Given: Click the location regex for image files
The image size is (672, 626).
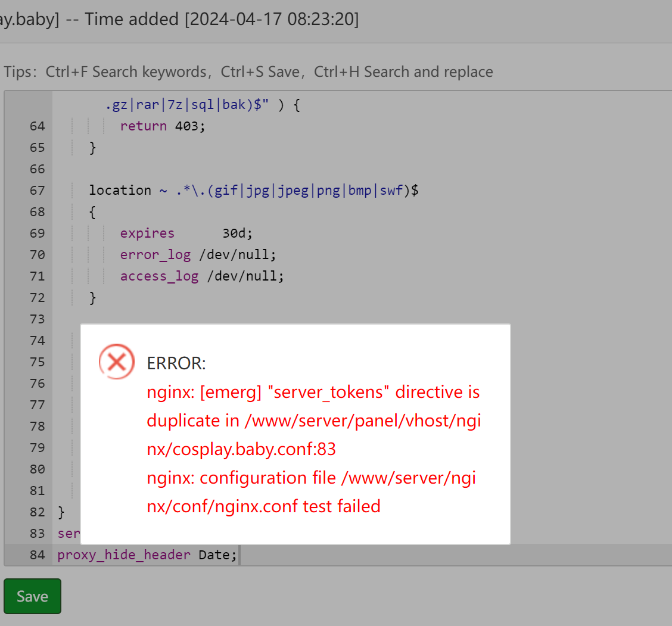Looking at the screenshot, I should pyautogui.click(x=297, y=191).
